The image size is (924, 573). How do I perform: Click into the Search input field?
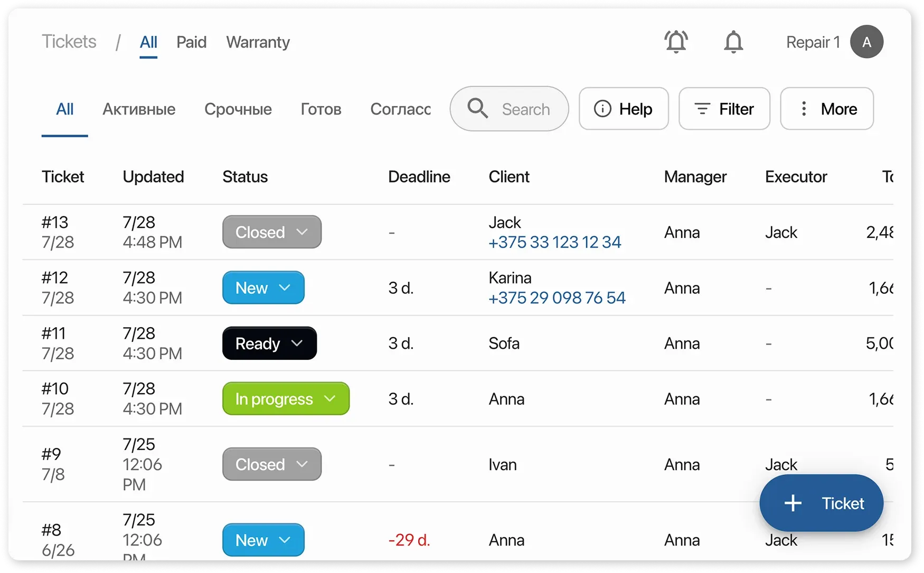tap(526, 109)
